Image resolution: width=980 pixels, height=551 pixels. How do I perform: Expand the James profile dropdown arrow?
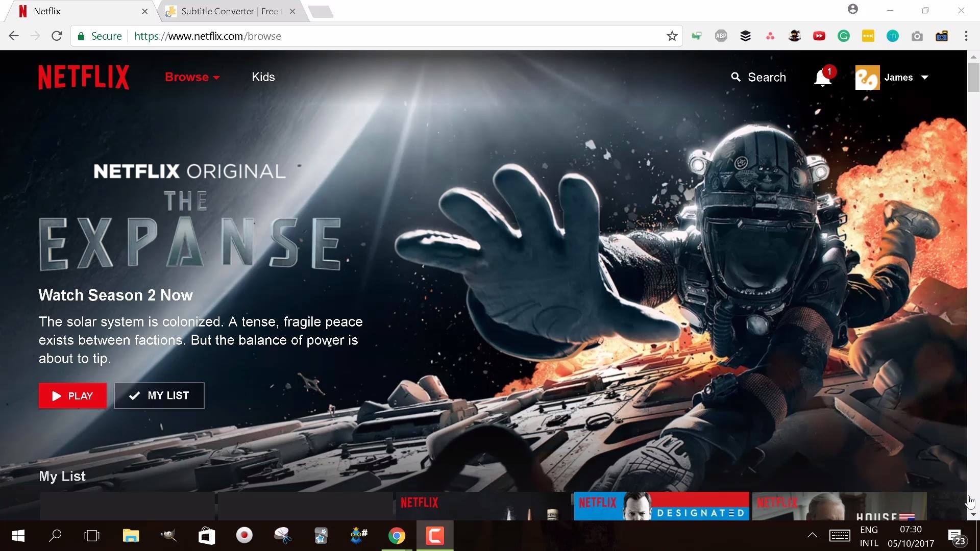tap(925, 78)
